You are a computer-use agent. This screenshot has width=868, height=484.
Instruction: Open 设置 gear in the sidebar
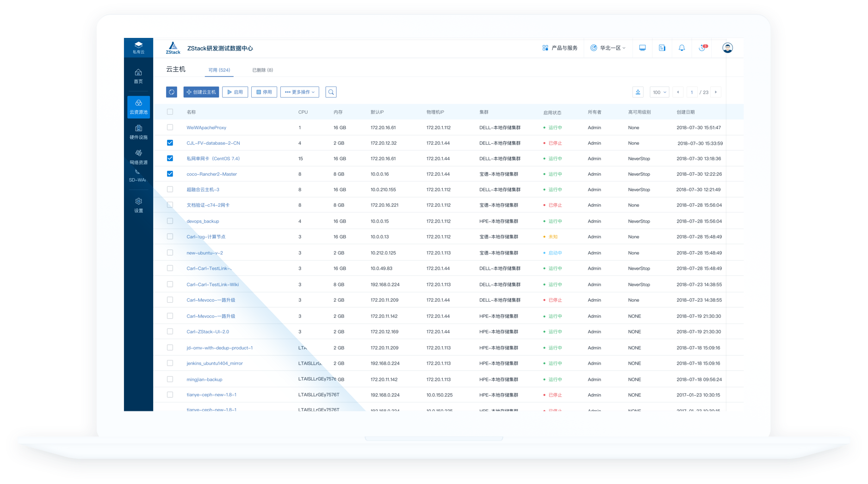(138, 205)
